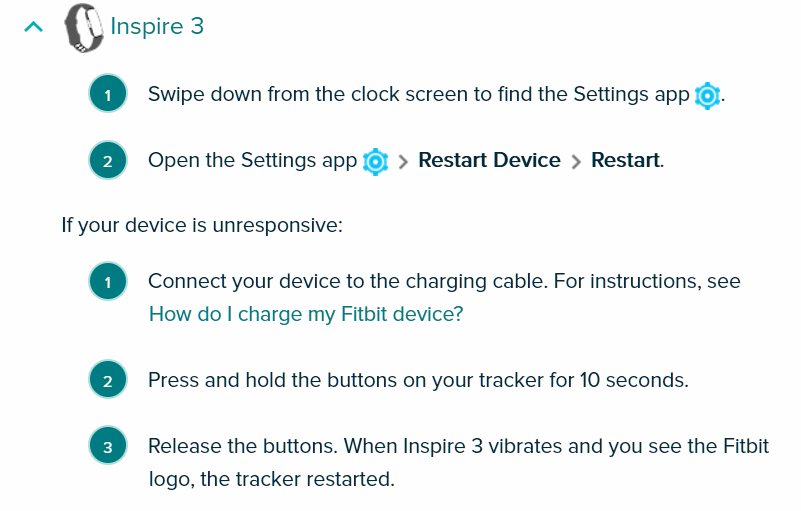Viewport: 801px width, 511px height.
Task: Click 'If your device is unresponsive:' text
Action: 202,224
